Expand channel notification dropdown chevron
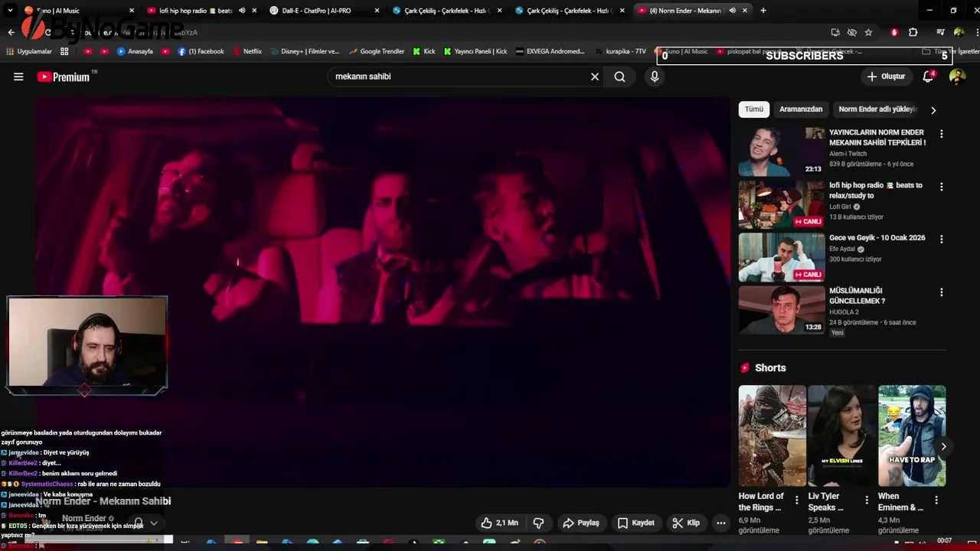The height and width of the screenshot is (551, 980). coord(154,523)
